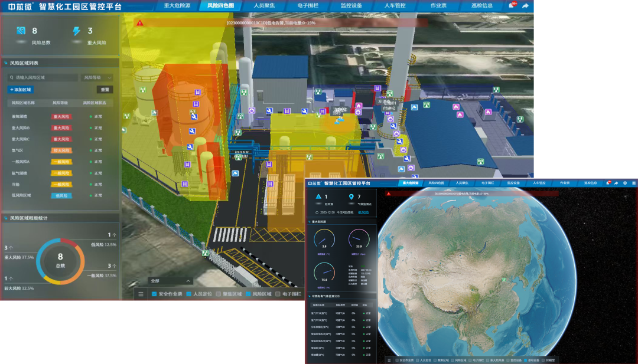Click fullscreen icon in globe window header
638x364 pixels.
pos(633,183)
